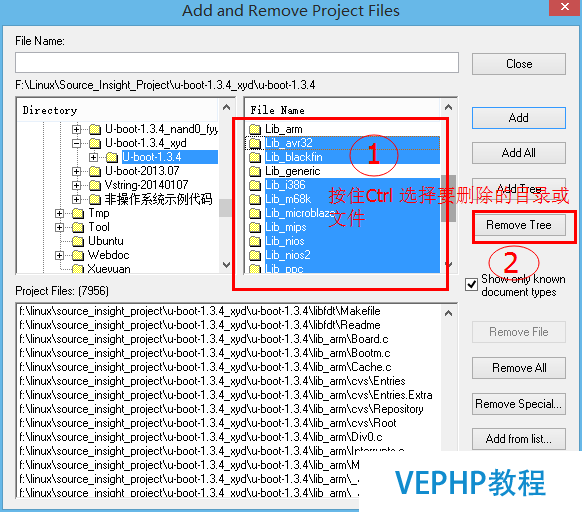Viewport: 582px width, 512px height.
Task: Select the Lib_arm folder icon
Action: pos(255,129)
